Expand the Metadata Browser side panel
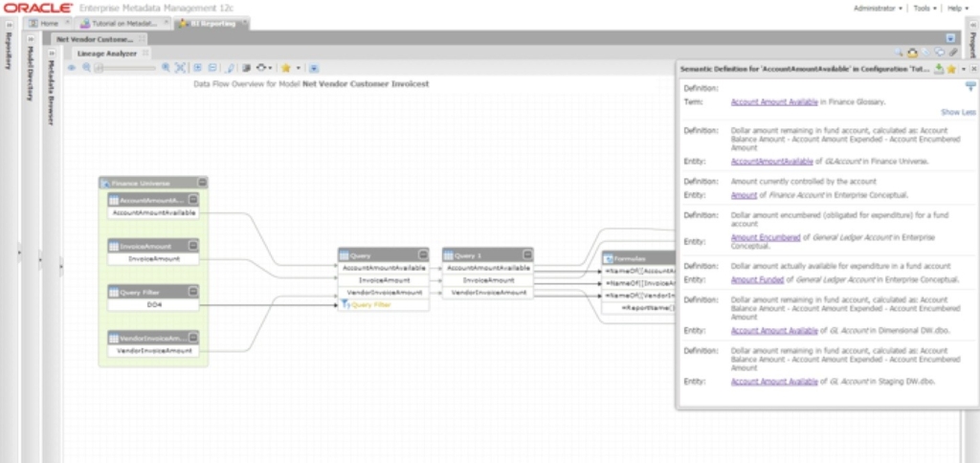 pyautogui.click(x=52, y=54)
